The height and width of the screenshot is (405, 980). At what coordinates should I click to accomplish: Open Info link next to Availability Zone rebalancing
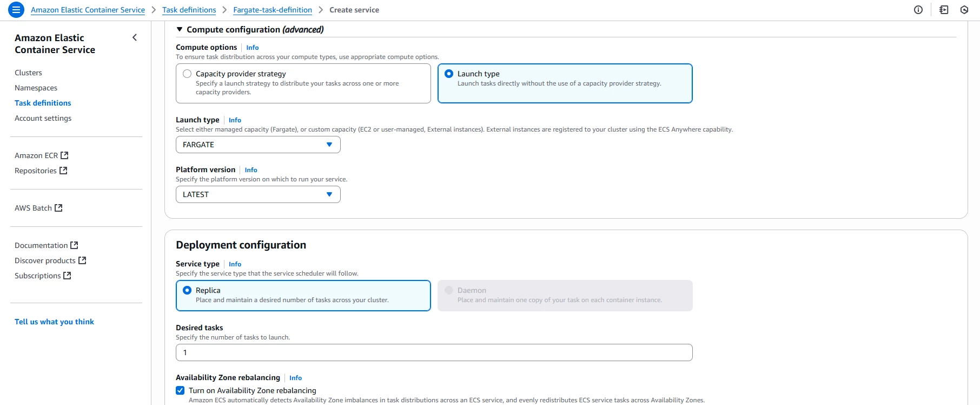point(295,378)
